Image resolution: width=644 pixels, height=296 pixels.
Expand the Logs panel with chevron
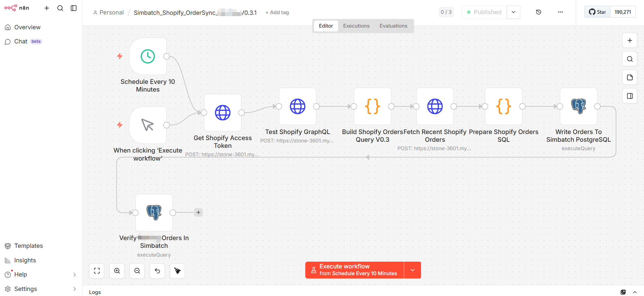click(x=635, y=292)
